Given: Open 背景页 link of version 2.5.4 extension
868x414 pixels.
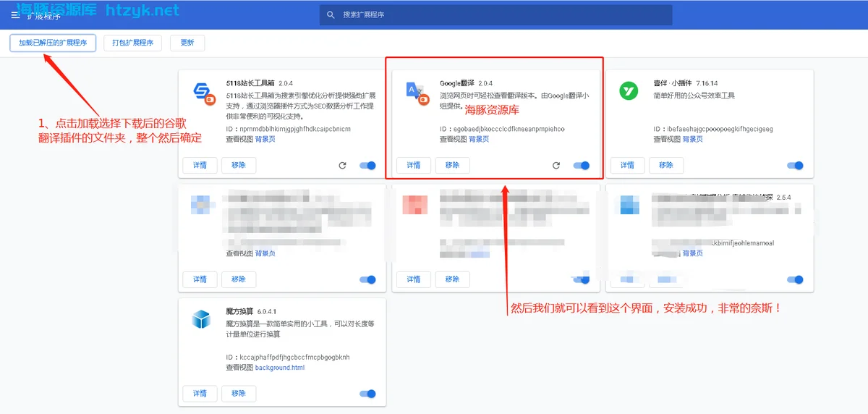Looking at the screenshot, I should [x=692, y=253].
